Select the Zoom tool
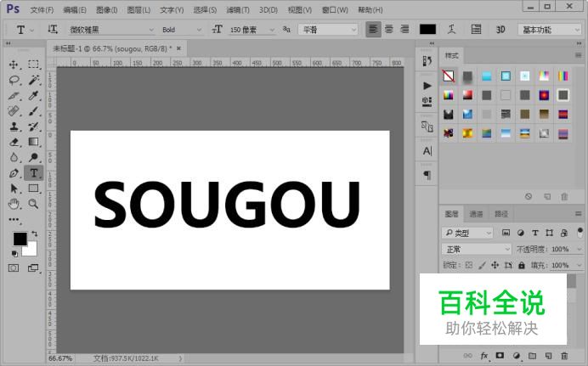The height and width of the screenshot is (366, 588). pos(33,204)
